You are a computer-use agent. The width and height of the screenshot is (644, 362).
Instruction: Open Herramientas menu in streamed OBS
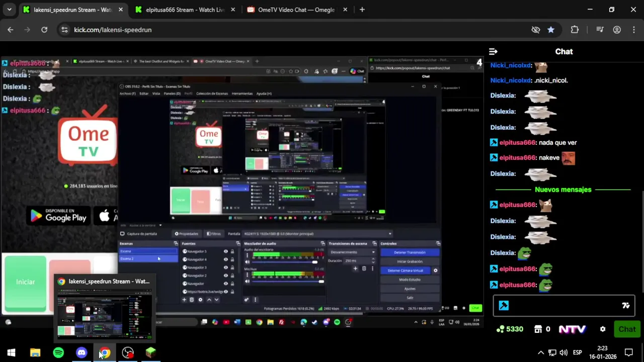click(242, 94)
